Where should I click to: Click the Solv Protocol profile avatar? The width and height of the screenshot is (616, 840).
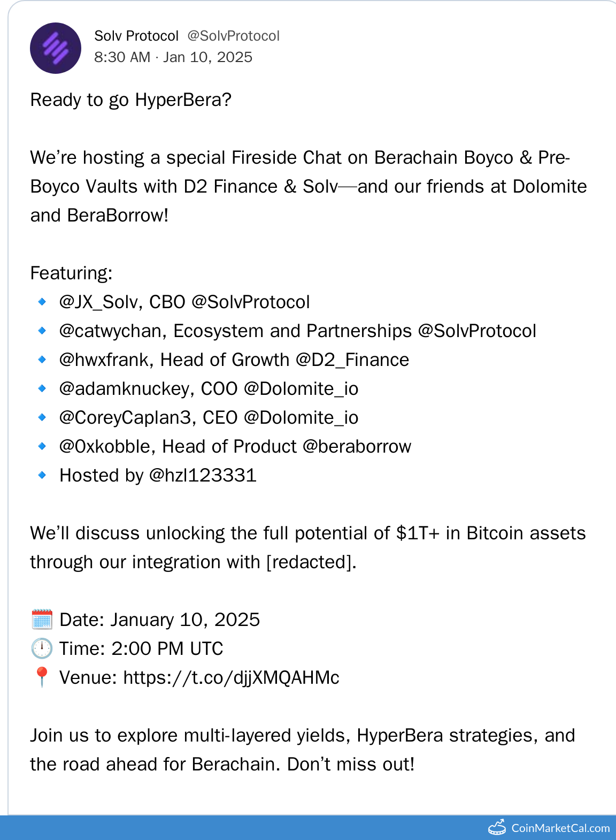56,48
